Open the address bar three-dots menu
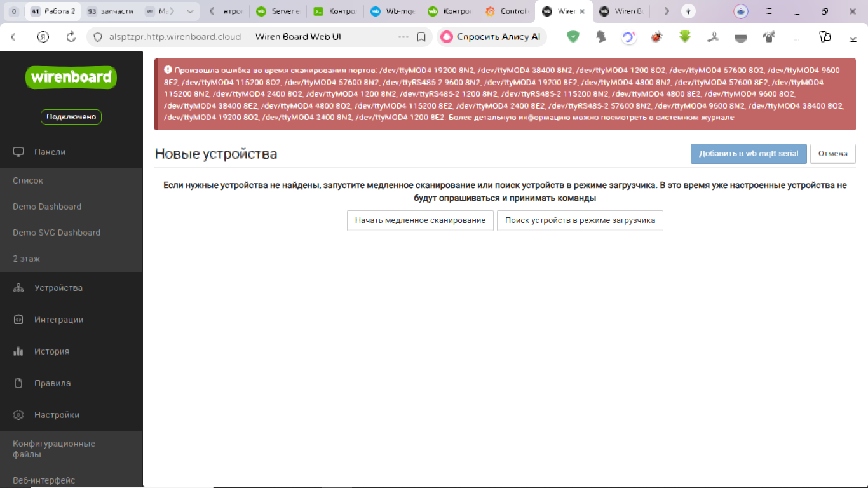The height and width of the screenshot is (488, 868). click(403, 37)
